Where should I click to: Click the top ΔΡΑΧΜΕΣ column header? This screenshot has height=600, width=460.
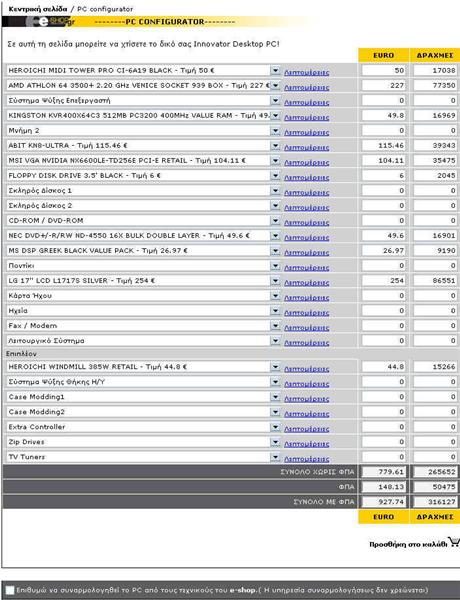point(435,55)
